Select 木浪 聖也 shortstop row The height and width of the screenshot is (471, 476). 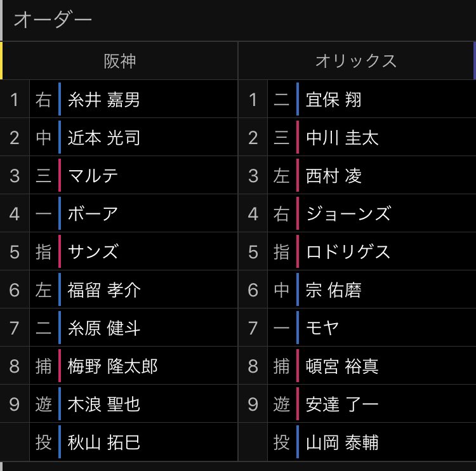tap(119, 404)
